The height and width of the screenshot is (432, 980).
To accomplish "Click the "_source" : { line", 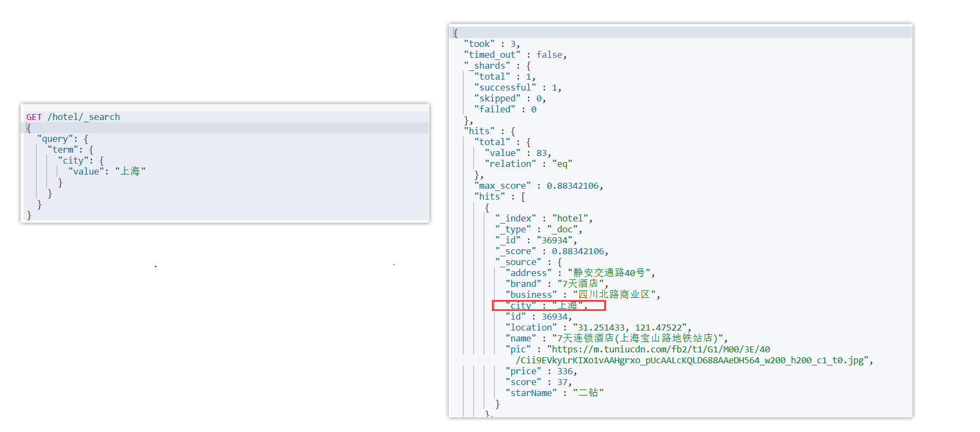I will tap(528, 262).
